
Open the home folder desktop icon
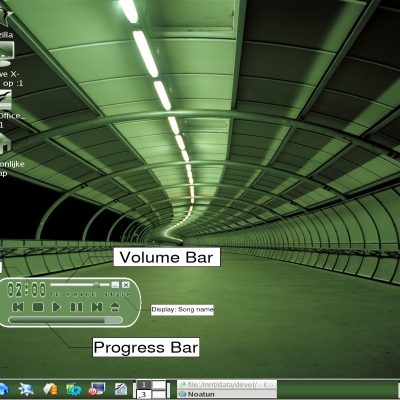5,144
